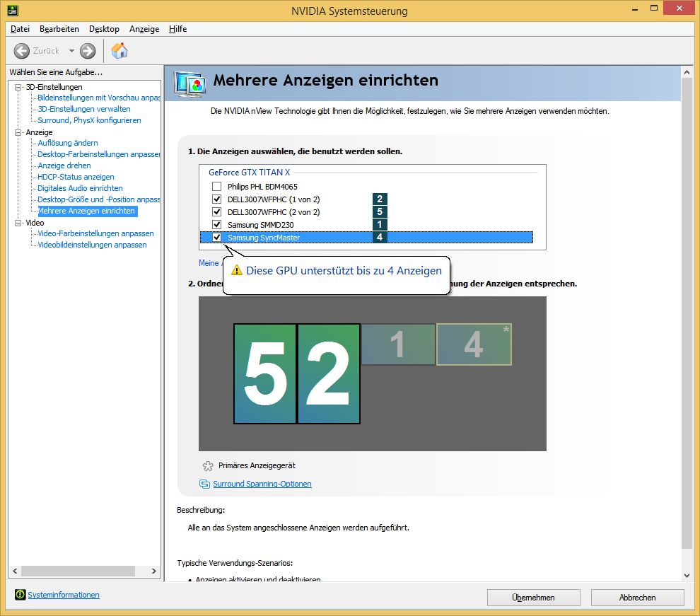Image resolution: width=700 pixels, height=616 pixels.
Task: Click display number badge 4
Action: [380, 238]
